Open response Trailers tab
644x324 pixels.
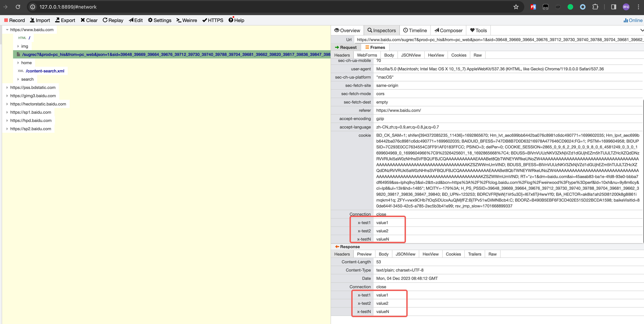pos(475,254)
